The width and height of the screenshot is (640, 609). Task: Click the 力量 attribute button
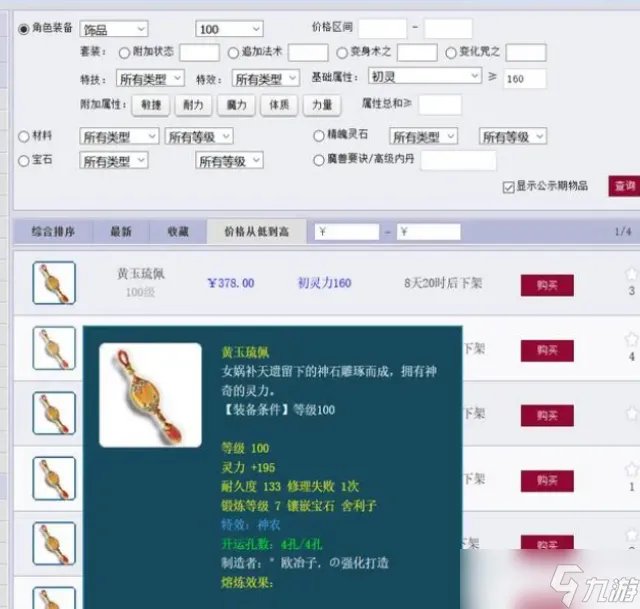click(x=322, y=105)
